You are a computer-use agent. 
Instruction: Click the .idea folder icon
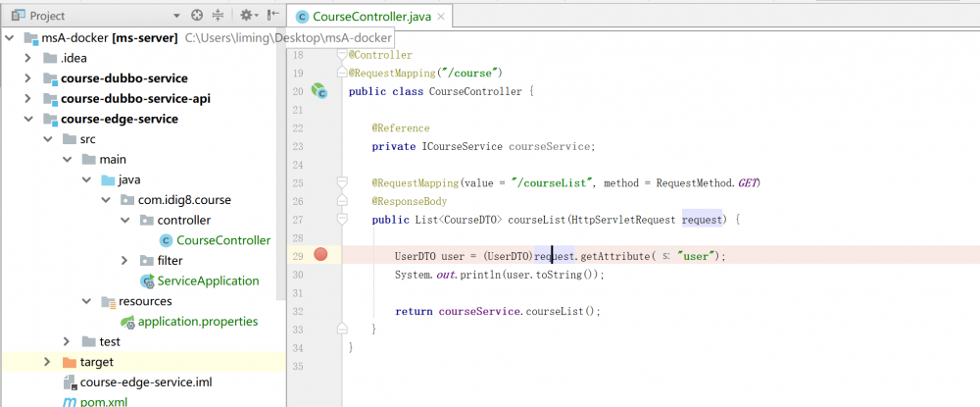50,58
